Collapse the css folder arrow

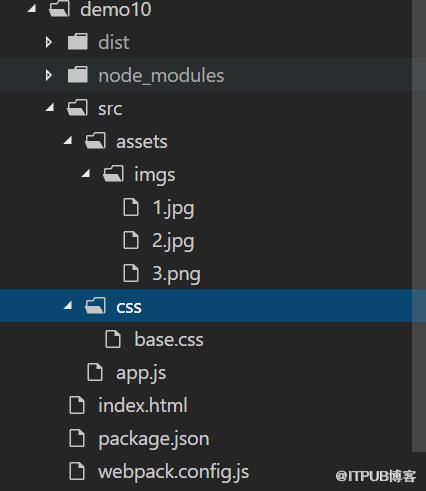[x=68, y=305]
